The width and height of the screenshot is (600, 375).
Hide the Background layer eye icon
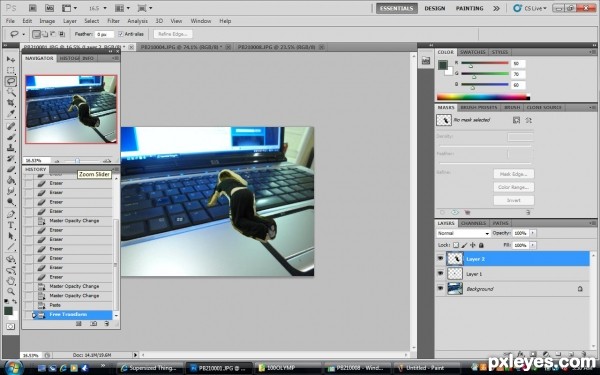(x=440, y=288)
